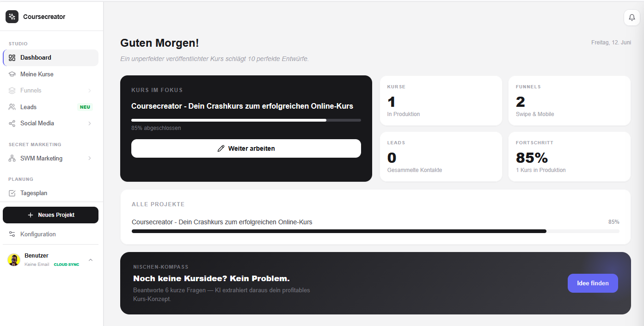Click the Guten Morgen! heading
This screenshot has height=326, width=644.
click(x=159, y=43)
